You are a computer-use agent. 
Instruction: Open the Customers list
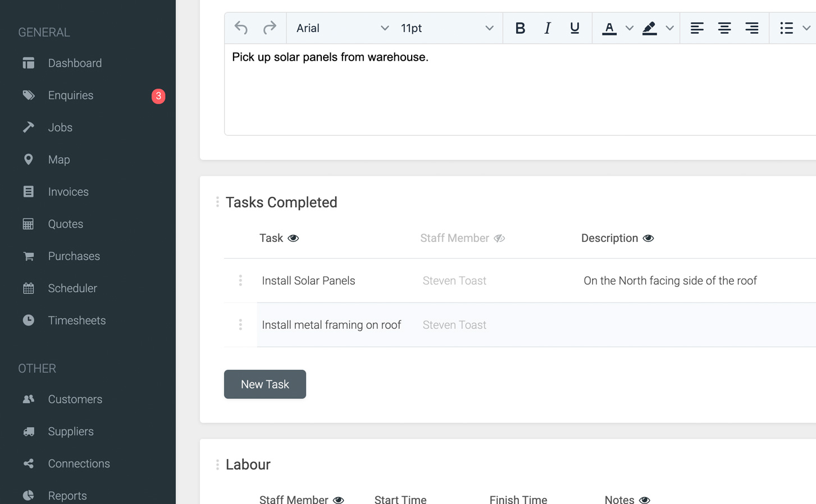coord(75,399)
